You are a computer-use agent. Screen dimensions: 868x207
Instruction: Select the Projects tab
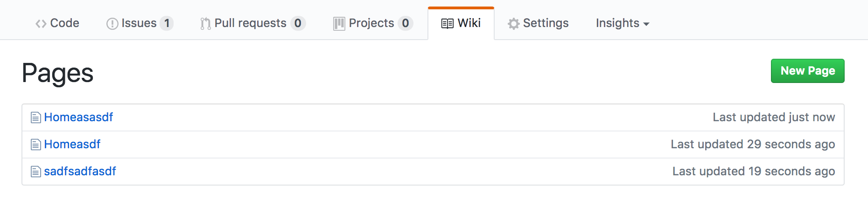pos(373,23)
